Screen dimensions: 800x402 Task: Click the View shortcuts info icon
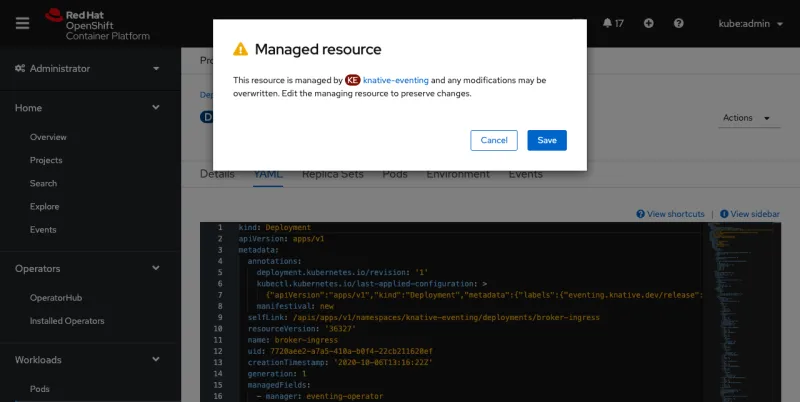(x=641, y=214)
